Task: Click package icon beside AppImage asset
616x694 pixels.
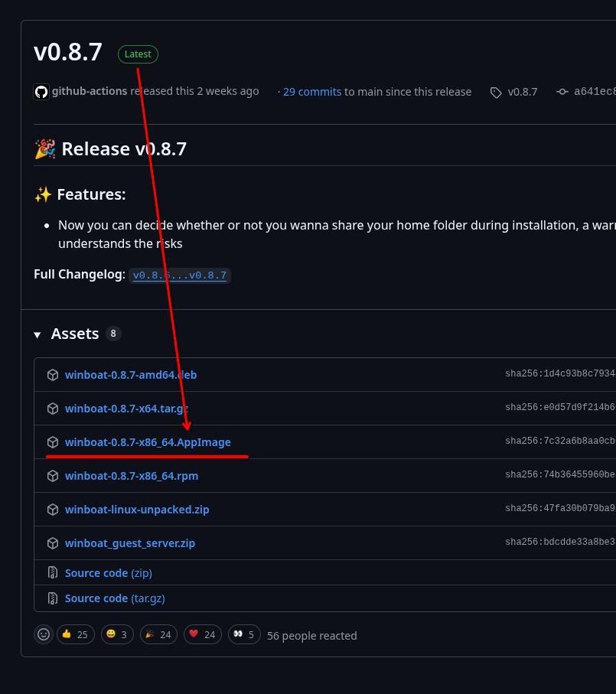Action: pyautogui.click(x=53, y=442)
